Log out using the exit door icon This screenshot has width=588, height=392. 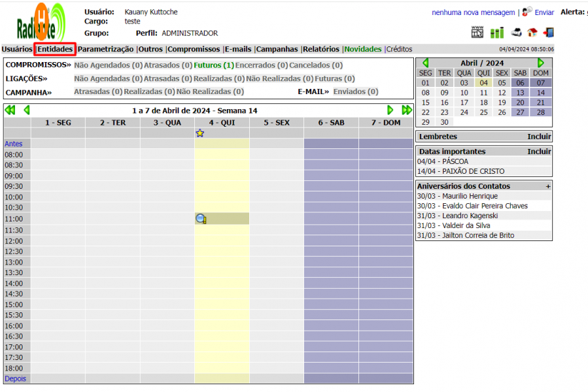[x=548, y=33]
